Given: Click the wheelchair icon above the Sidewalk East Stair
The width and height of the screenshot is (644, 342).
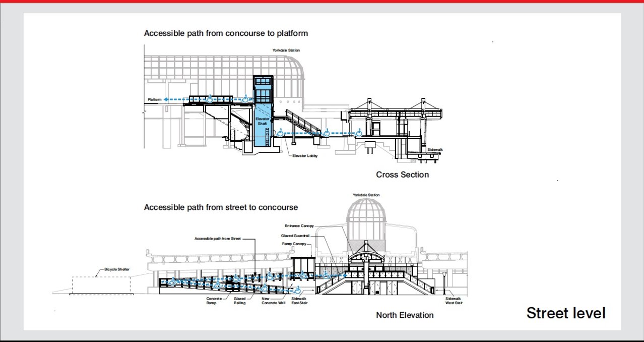Looking at the screenshot, I should pyautogui.click(x=297, y=290).
